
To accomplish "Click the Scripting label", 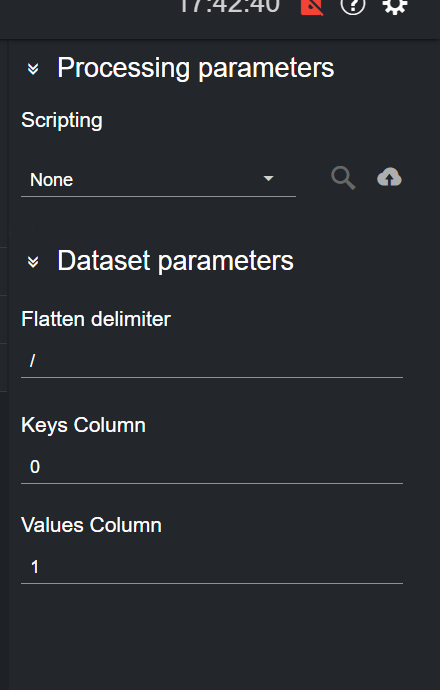I will pos(62,121).
